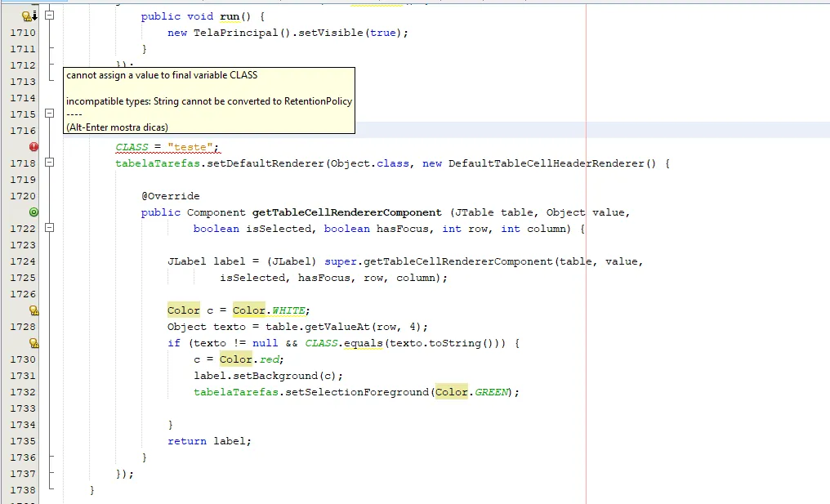This screenshot has height=504, width=830.
Task: Click line number 1735 in the gutter
Action: [x=24, y=441]
